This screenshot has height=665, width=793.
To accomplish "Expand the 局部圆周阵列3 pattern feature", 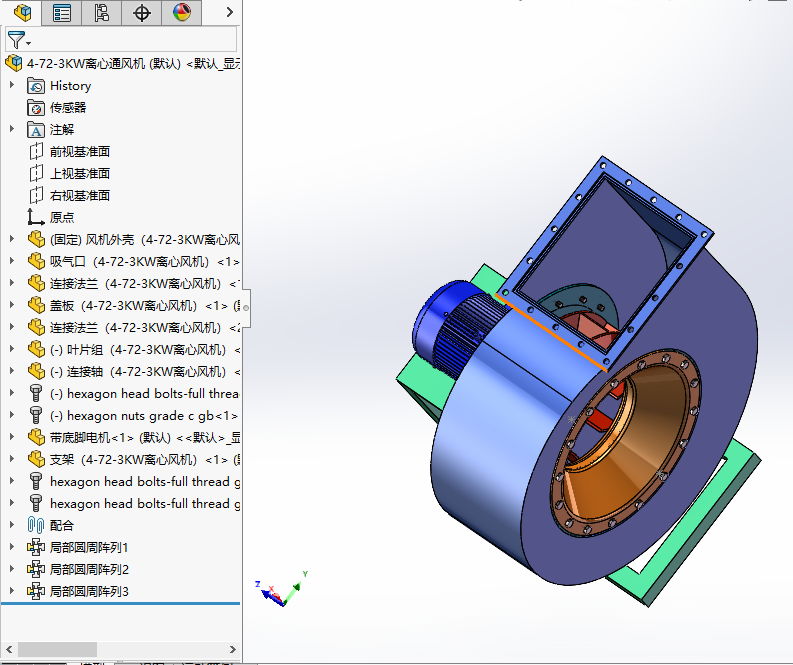I will click(12, 590).
